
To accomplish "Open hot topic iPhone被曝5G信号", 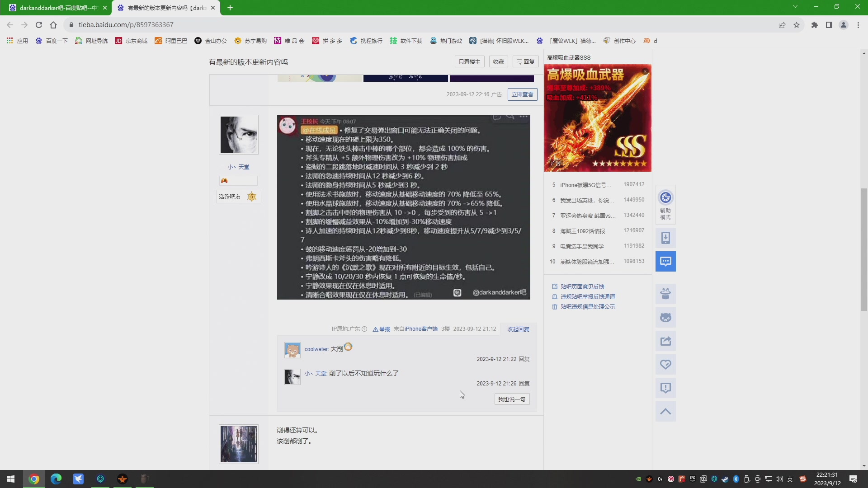I will pyautogui.click(x=585, y=185).
